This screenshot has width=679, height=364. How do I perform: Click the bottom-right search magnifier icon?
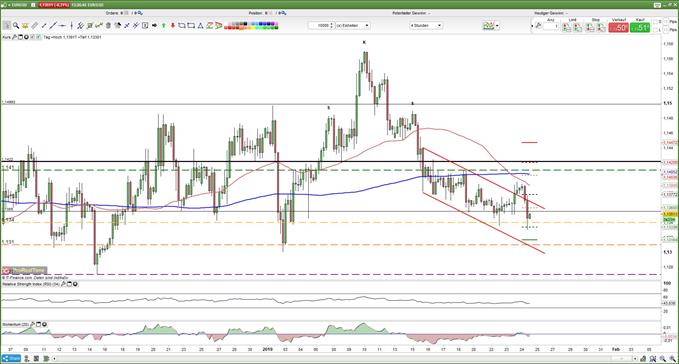(x=653, y=359)
